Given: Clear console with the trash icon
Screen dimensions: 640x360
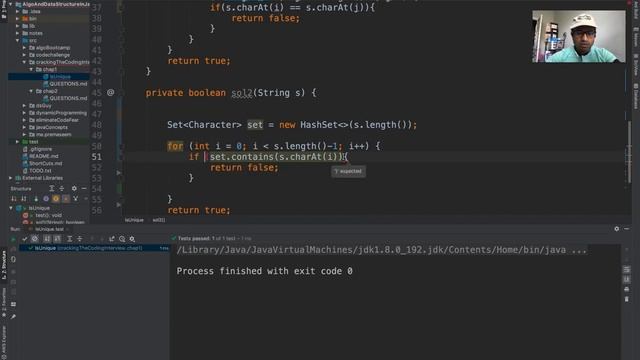Looking at the screenshot, I should point(627,299).
